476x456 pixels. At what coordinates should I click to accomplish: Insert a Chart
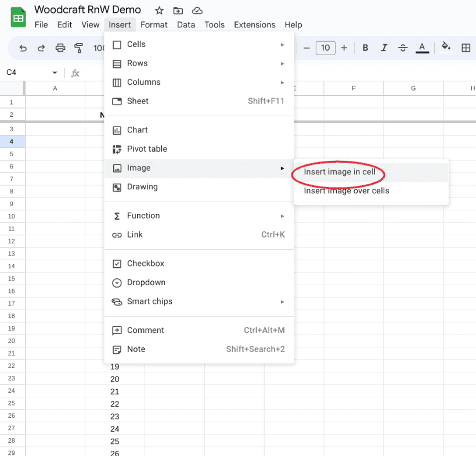pyautogui.click(x=199, y=130)
